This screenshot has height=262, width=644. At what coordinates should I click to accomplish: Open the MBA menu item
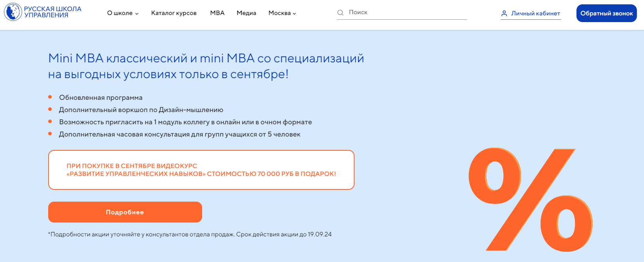tap(217, 13)
